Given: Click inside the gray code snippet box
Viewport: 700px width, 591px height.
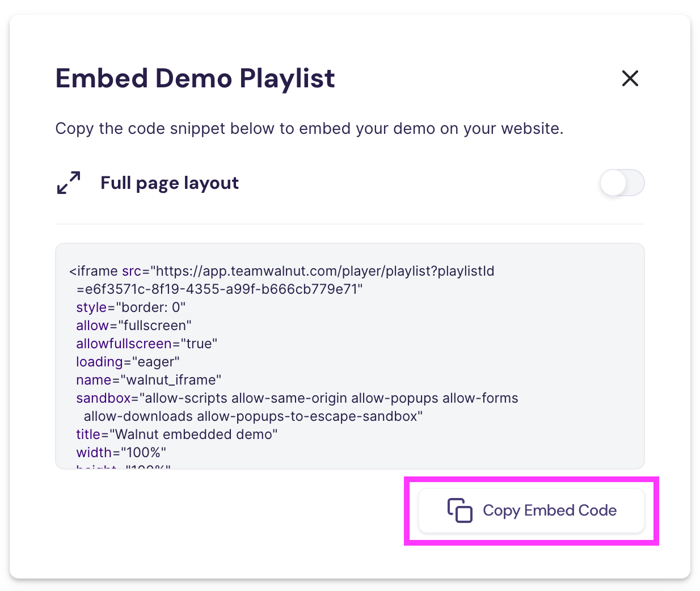Looking at the screenshot, I should 350,355.
